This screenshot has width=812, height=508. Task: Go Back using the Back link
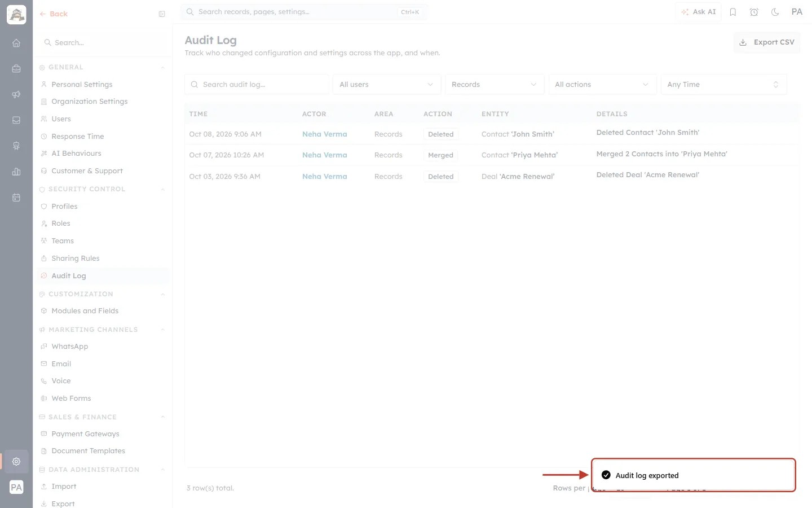point(54,14)
